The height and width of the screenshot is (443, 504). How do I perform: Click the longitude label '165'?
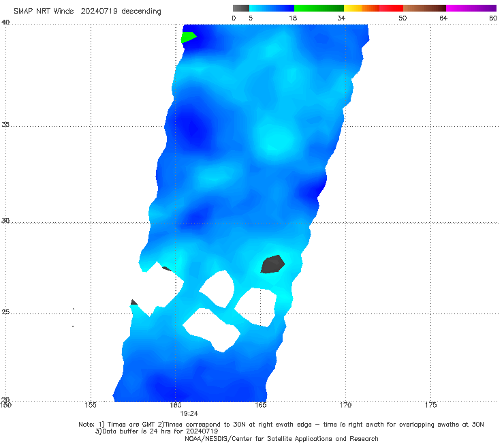(x=261, y=405)
